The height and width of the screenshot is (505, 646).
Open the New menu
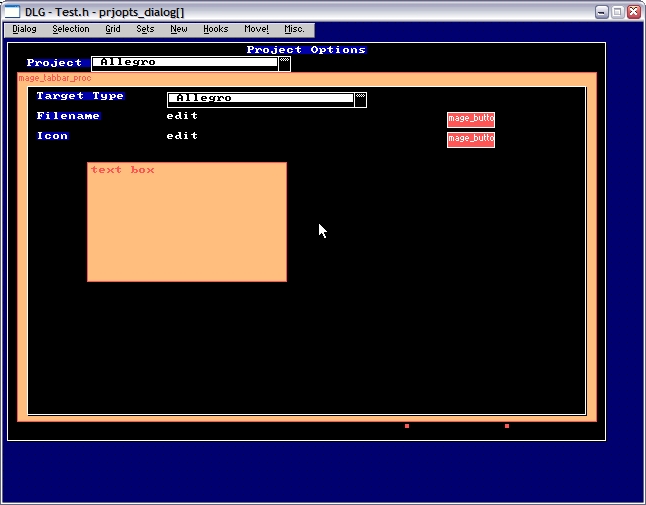pos(179,30)
